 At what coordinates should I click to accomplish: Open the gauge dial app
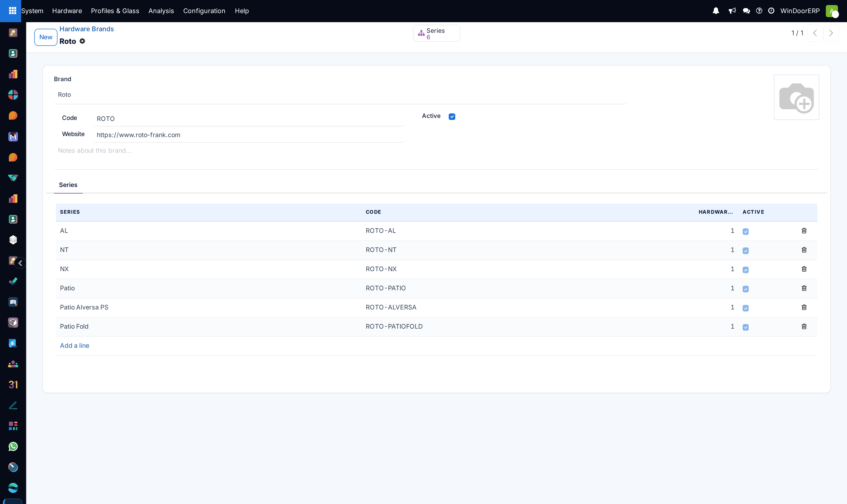click(x=13, y=467)
